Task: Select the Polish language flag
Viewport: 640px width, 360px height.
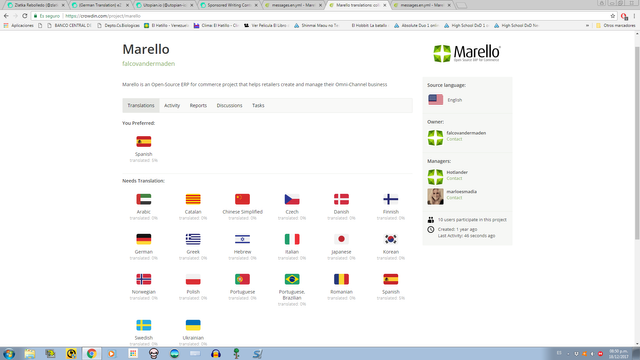Action: click(x=193, y=279)
